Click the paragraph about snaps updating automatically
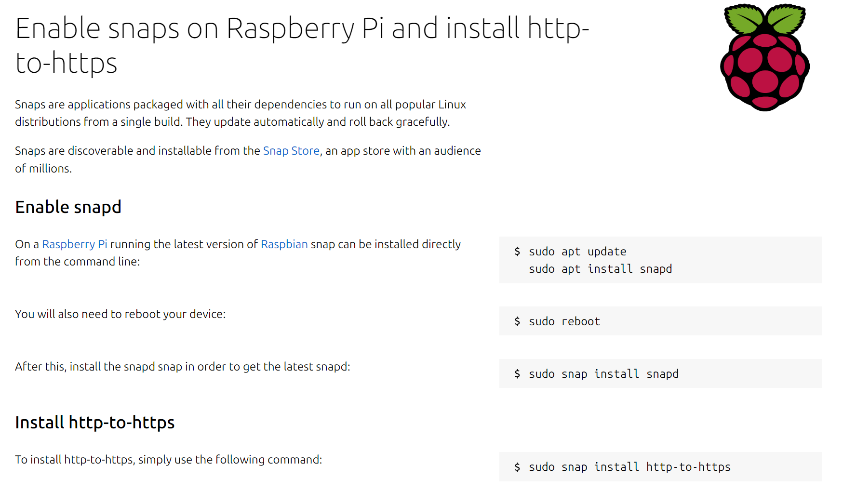The width and height of the screenshot is (843, 504). pyautogui.click(x=240, y=113)
